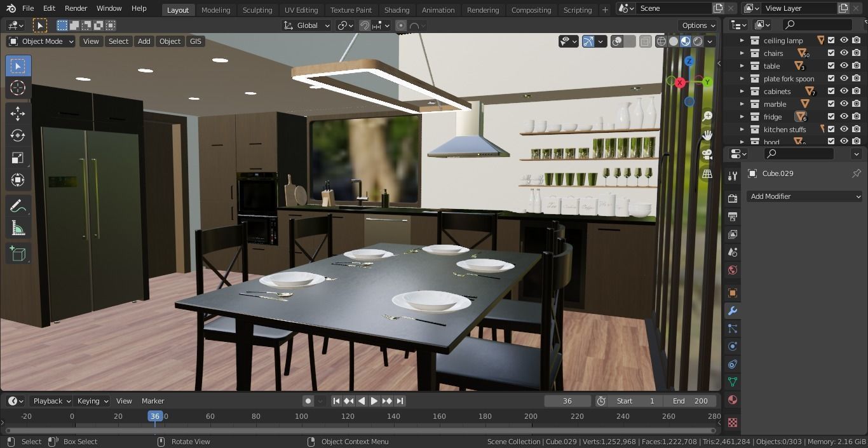The image size is (868, 448).
Task: Open the Options dropdown in viewport
Action: [699, 25]
